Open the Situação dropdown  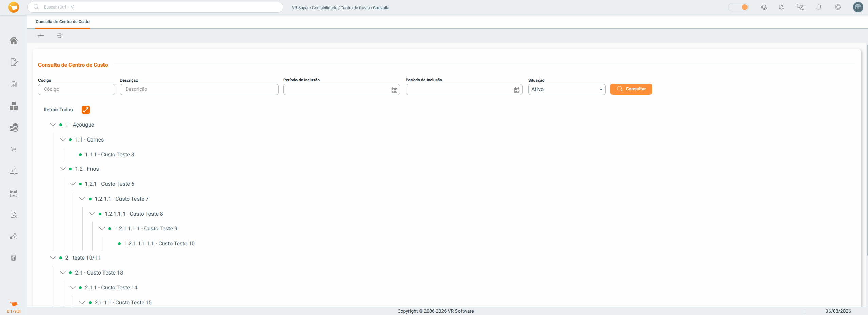point(566,89)
